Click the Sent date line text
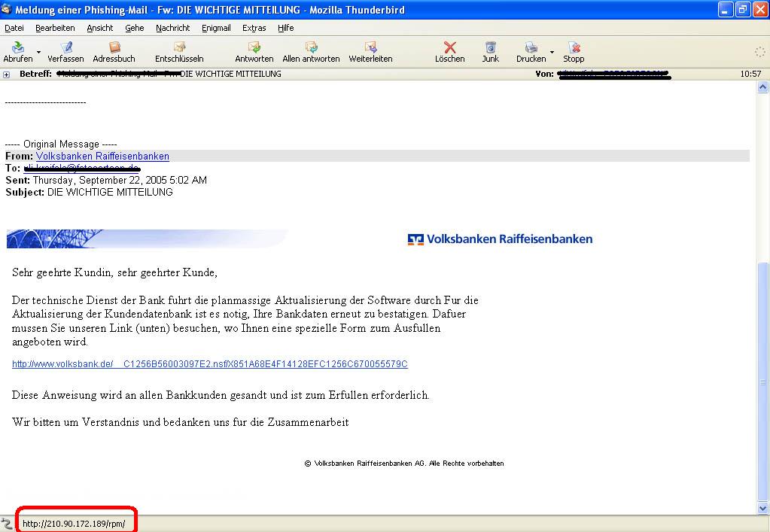The width and height of the screenshot is (770, 532). click(x=106, y=180)
